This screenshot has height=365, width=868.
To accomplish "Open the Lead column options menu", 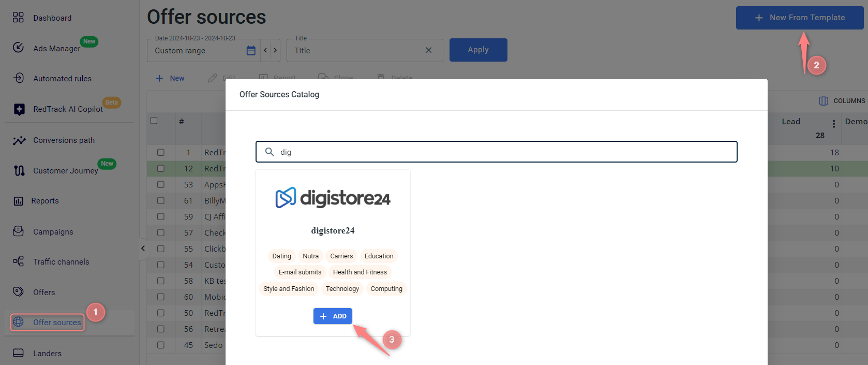I will [x=834, y=124].
